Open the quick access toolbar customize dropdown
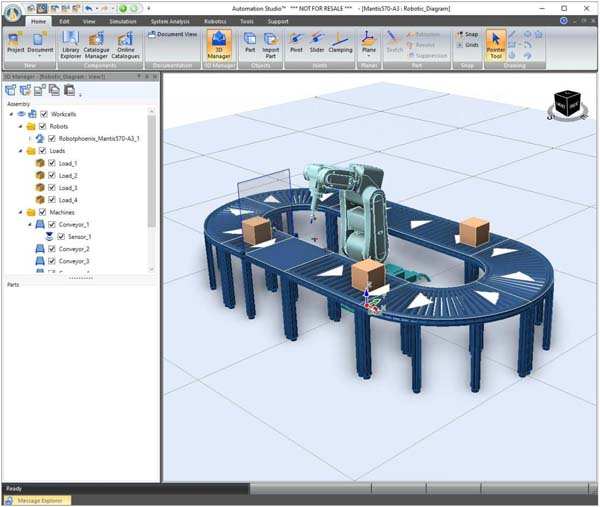This screenshot has width=600, height=507. coord(149,8)
